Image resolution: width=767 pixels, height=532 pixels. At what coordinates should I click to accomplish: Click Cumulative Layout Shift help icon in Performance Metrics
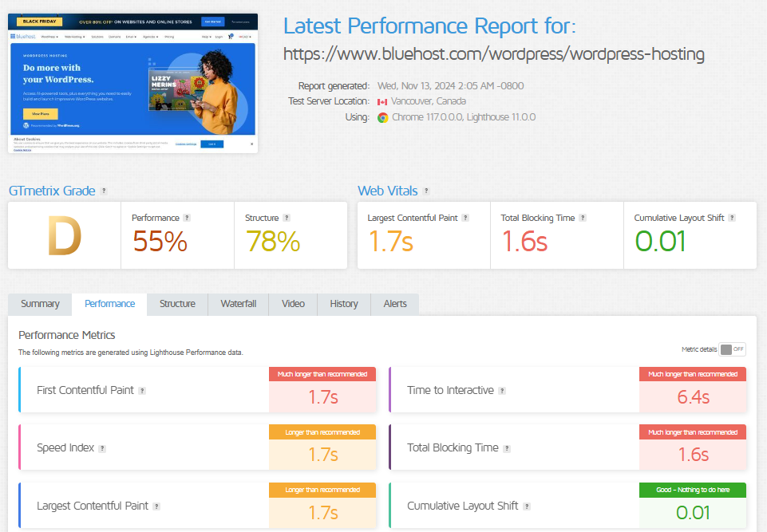pyautogui.click(x=527, y=506)
